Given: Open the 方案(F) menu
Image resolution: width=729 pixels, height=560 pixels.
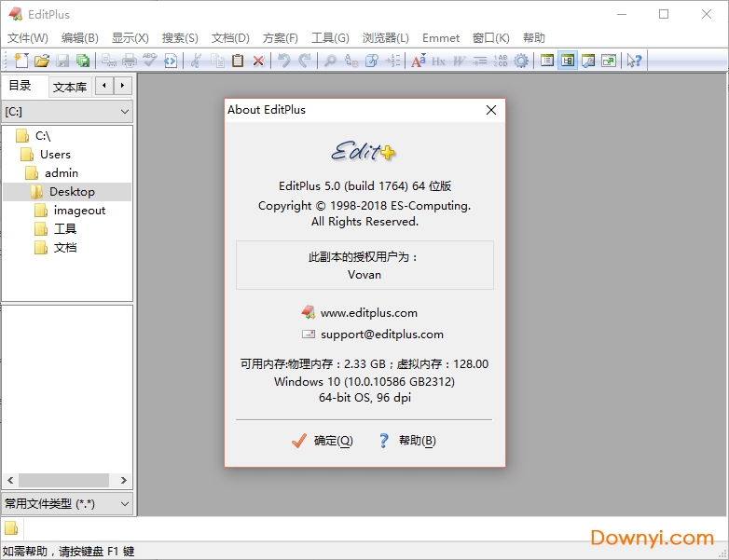Looking at the screenshot, I should pyautogui.click(x=280, y=38).
